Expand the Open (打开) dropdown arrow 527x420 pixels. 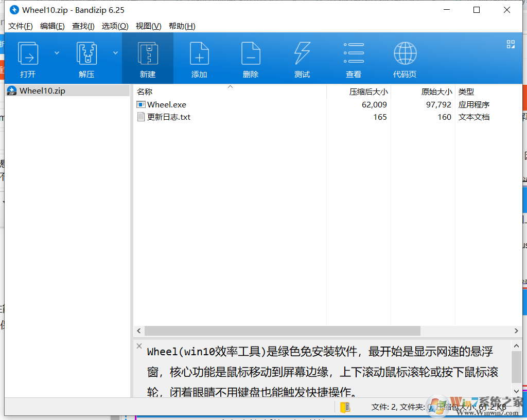(57, 53)
